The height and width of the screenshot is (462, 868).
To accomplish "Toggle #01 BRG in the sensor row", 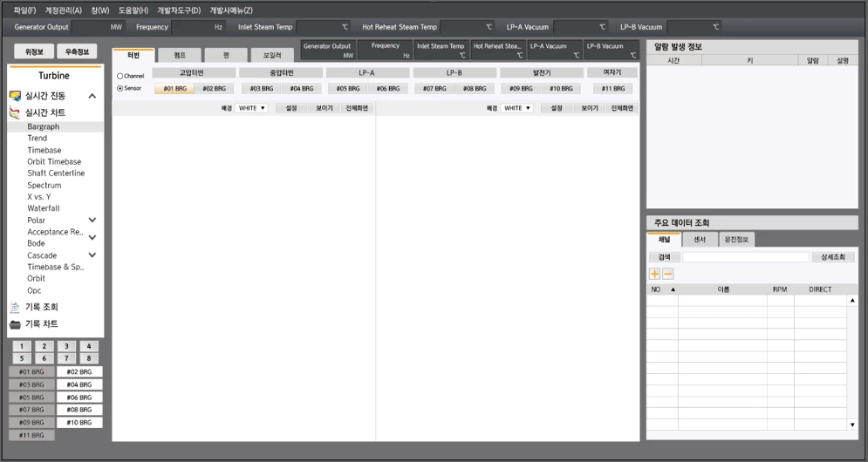I will coord(175,89).
